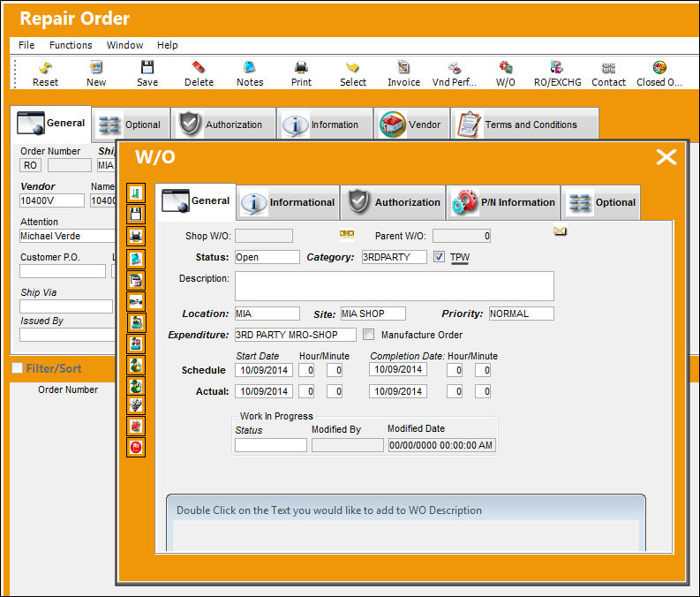This screenshot has height=597, width=700.
Task: Select the W/O General tab
Action: 196,201
